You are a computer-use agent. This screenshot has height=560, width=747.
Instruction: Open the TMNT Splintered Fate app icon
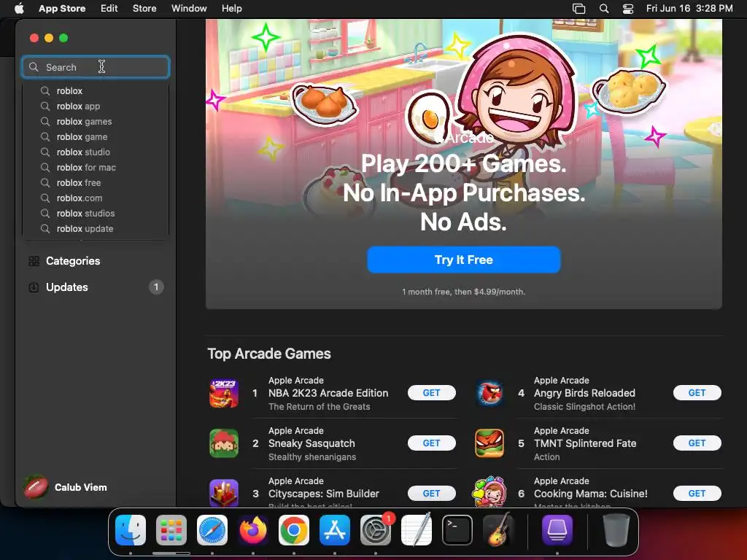pyautogui.click(x=489, y=443)
